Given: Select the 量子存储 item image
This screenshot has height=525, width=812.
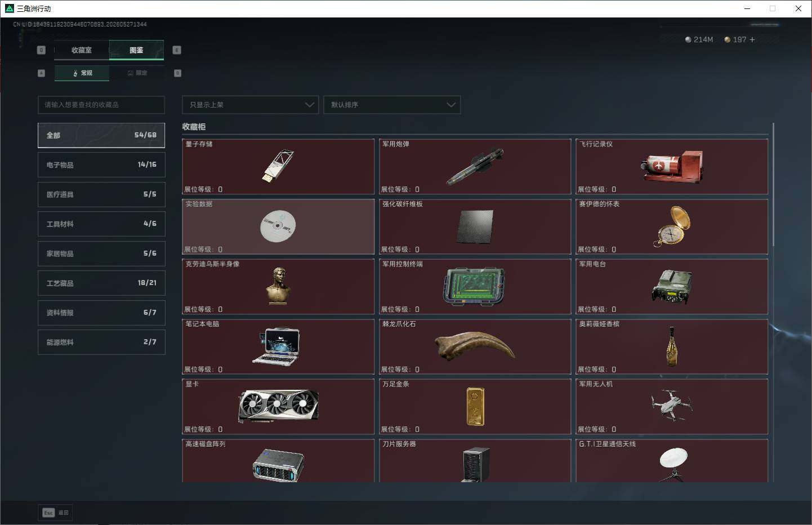Looking at the screenshot, I should (278, 166).
